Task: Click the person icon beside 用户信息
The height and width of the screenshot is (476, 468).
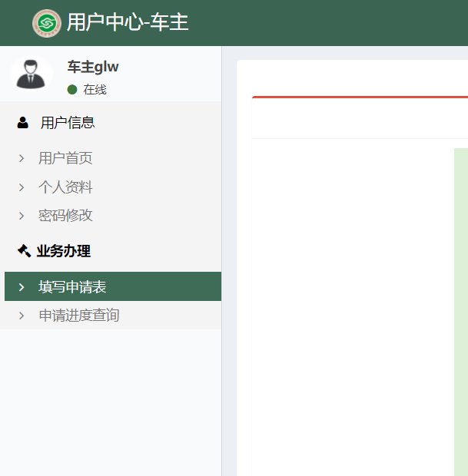Action: [23, 122]
